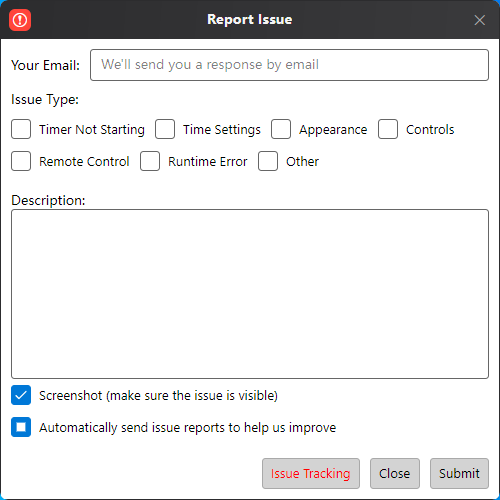The height and width of the screenshot is (500, 500).
Task: Click the Issue Type label
Action: 45,100
